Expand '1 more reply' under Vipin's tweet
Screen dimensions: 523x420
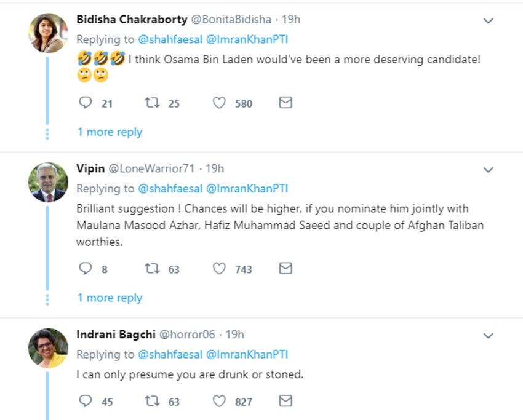pyautogui.click(x=110, y=298)
